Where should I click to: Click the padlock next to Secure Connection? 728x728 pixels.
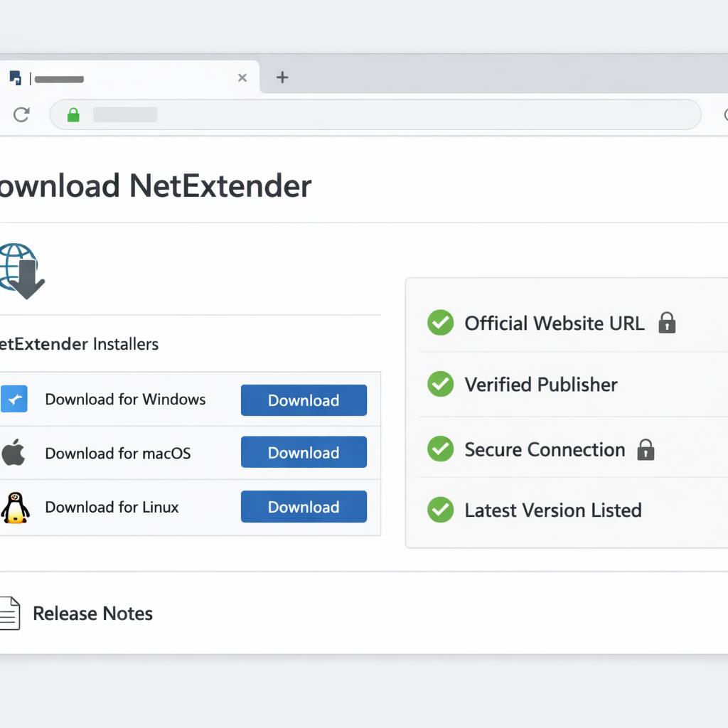646,449
